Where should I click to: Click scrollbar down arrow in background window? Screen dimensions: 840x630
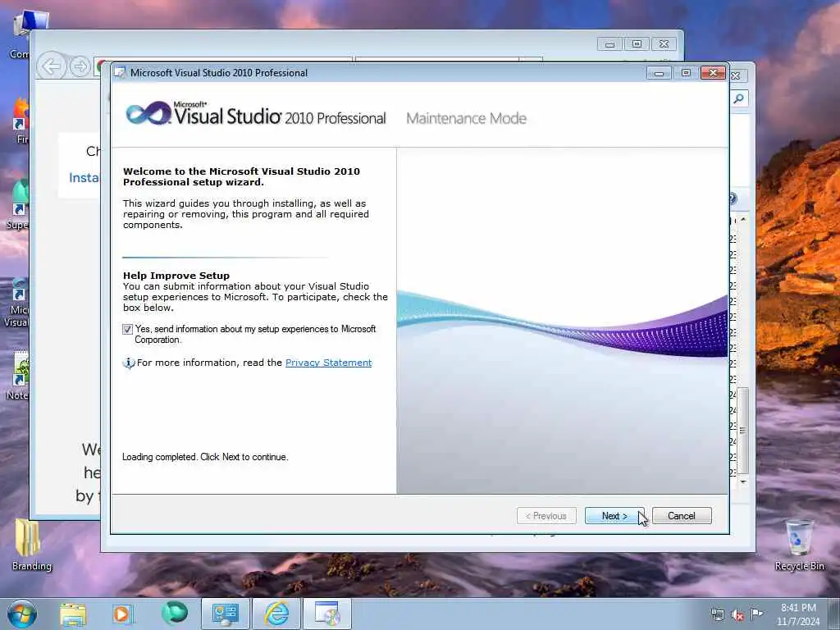[743, 482]
